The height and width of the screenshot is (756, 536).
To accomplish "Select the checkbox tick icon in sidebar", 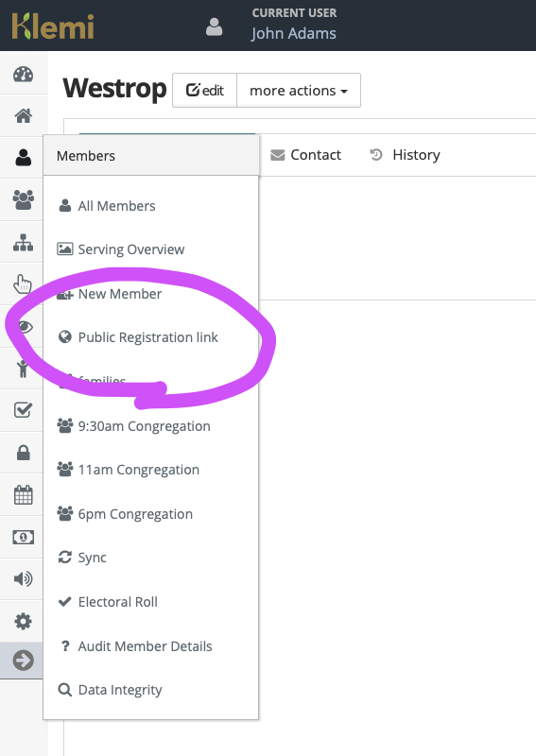I will coord(23,410).
